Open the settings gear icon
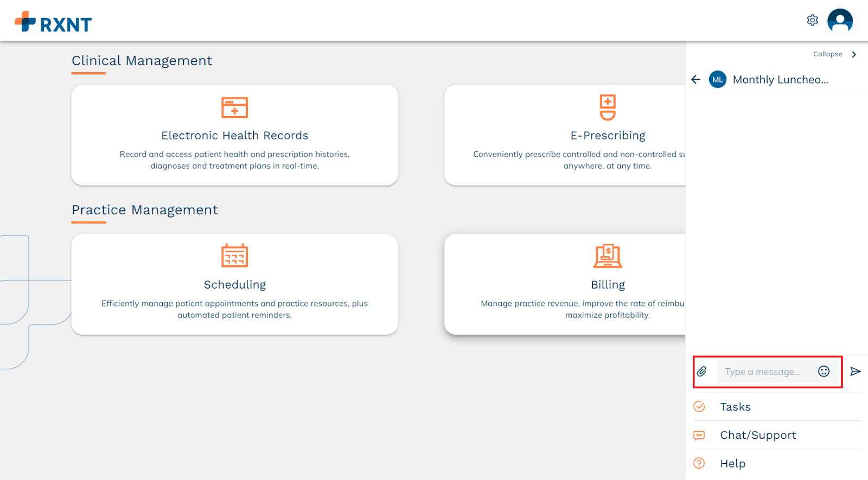The width and height of the screenshot is (868, 480). click(812, 21)
